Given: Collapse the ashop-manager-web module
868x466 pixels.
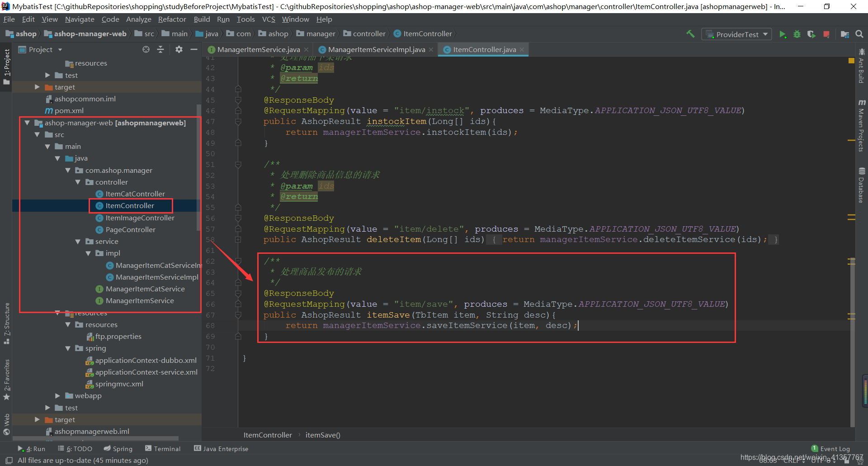Looking at the screenshot, I should 27,123.
